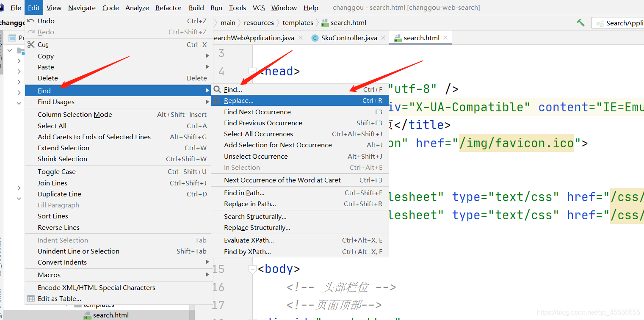
Task: Open the Navigate menu
Action: tap(82, 8)
